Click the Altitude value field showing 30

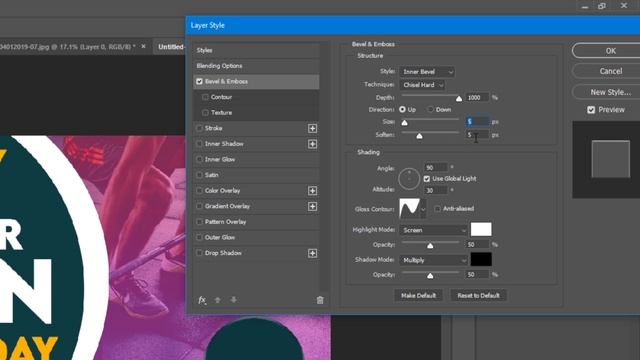point(436,190)
